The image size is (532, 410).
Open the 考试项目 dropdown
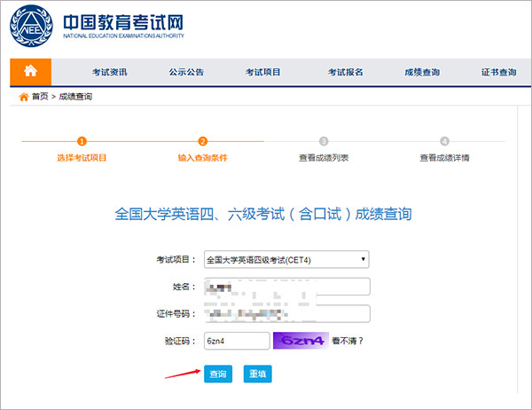[x=286, y=260]
